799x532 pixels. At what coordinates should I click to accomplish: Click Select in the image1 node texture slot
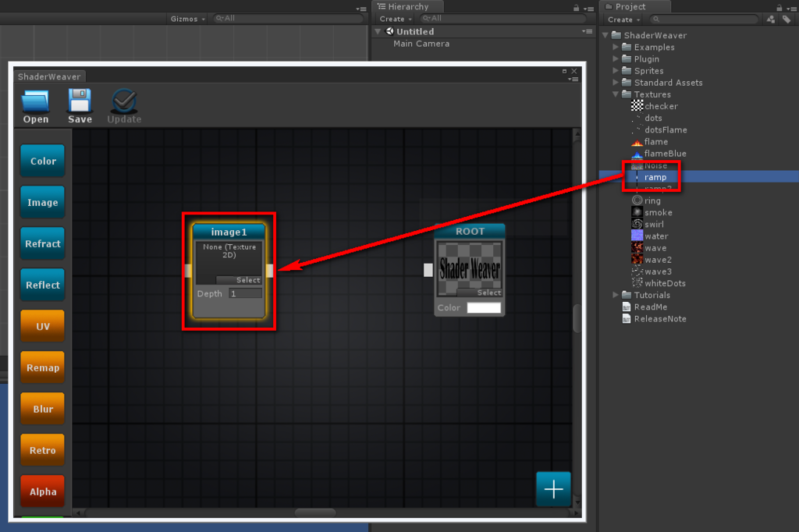(240, 280)
